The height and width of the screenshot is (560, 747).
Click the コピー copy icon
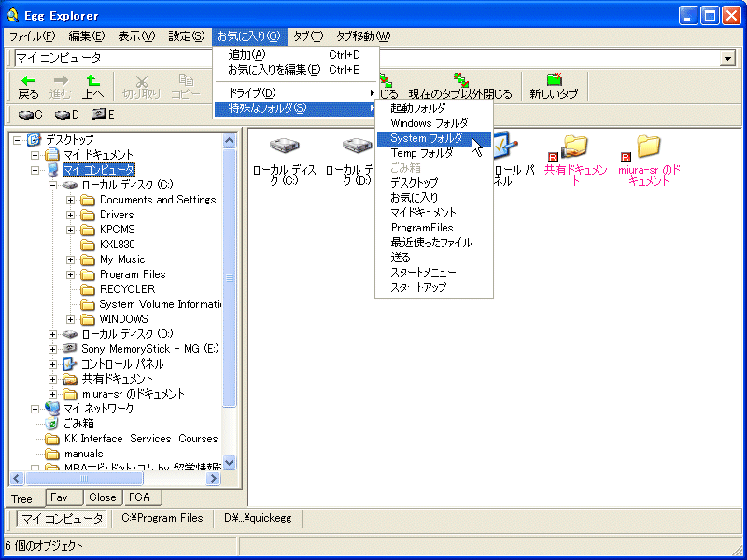185,80
